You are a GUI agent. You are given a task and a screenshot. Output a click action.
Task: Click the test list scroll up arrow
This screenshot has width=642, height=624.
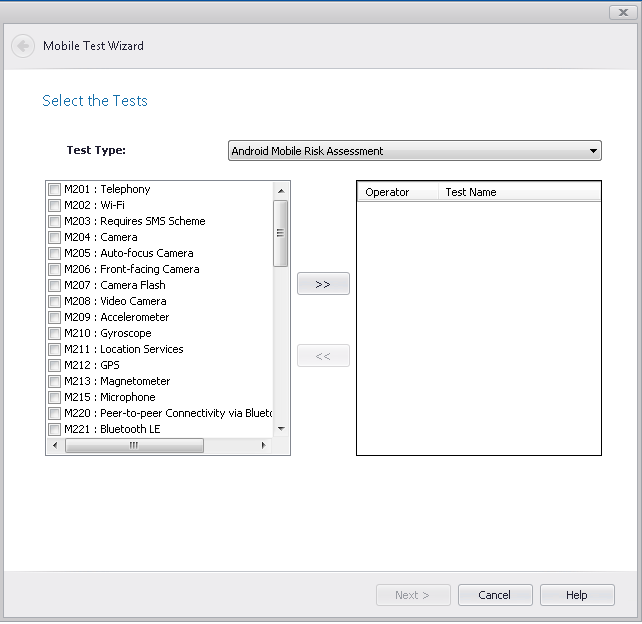tap(281, 190)
